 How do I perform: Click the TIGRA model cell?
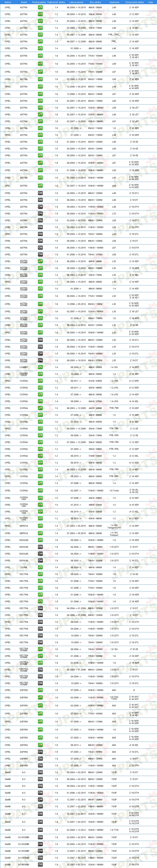(24, 567)
